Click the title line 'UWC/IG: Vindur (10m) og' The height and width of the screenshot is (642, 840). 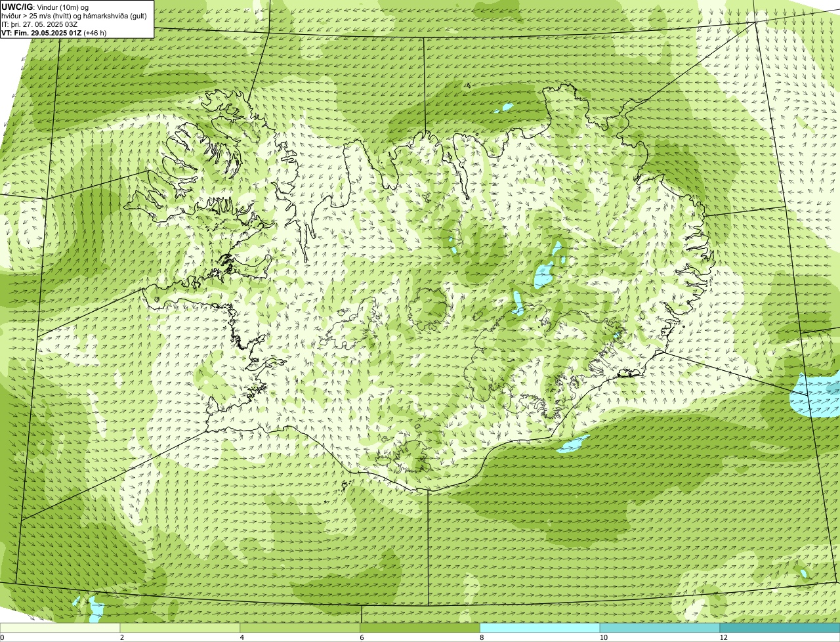pos(45,7)
